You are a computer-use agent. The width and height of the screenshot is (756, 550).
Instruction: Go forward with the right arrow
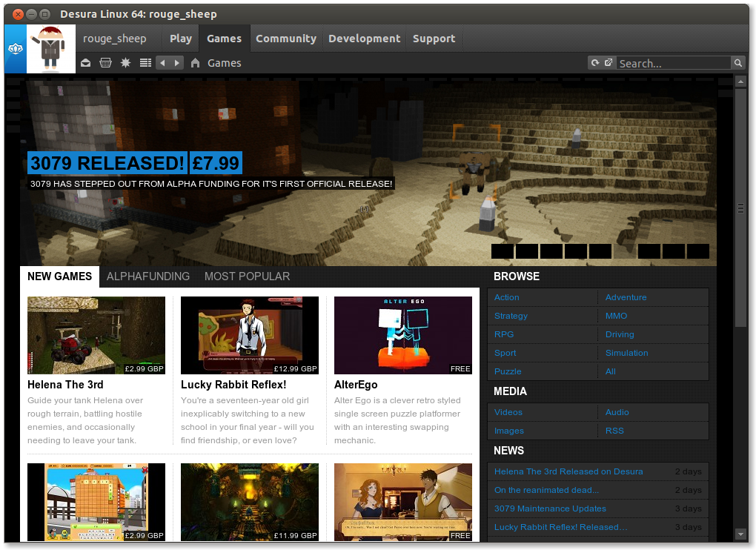click(x=177, y=63)
